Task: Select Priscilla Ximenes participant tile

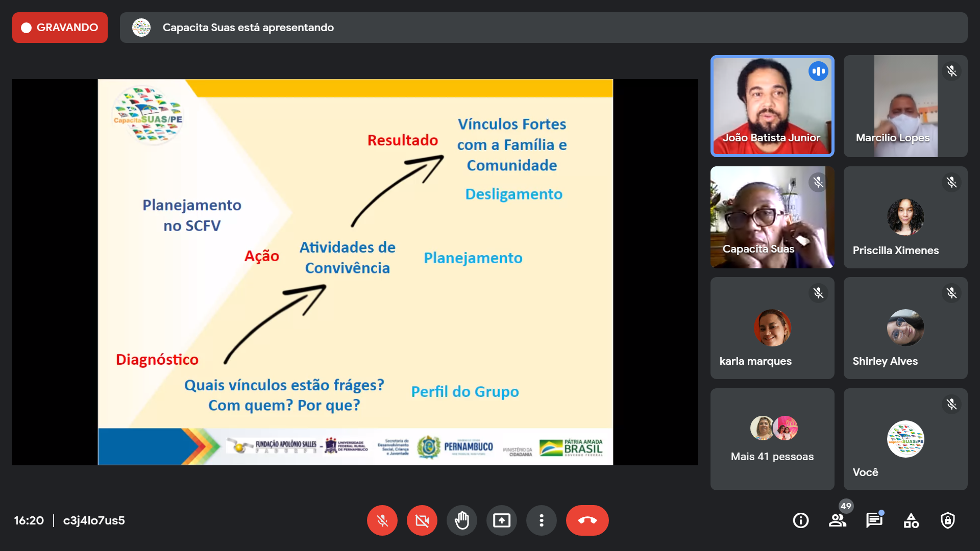Action: click(x=905, y=217)
